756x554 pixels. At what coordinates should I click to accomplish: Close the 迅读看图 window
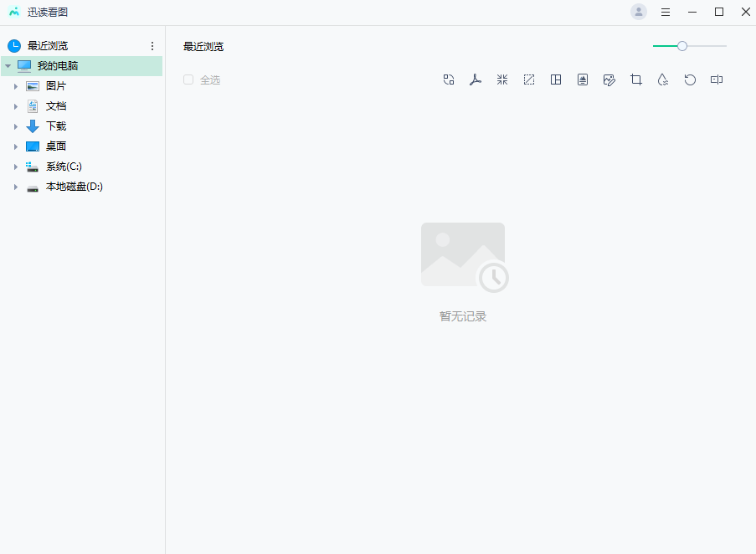click(745, 12)
